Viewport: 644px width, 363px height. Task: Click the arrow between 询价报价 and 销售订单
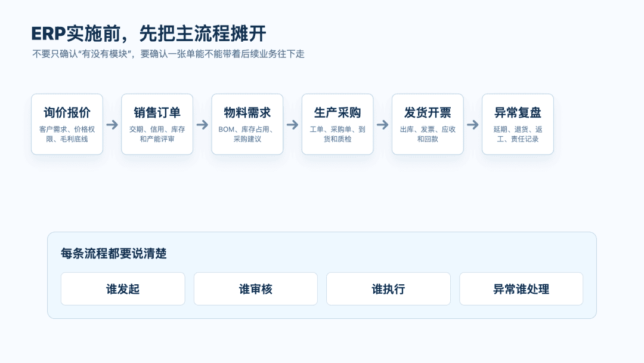[x=112, y=125]
